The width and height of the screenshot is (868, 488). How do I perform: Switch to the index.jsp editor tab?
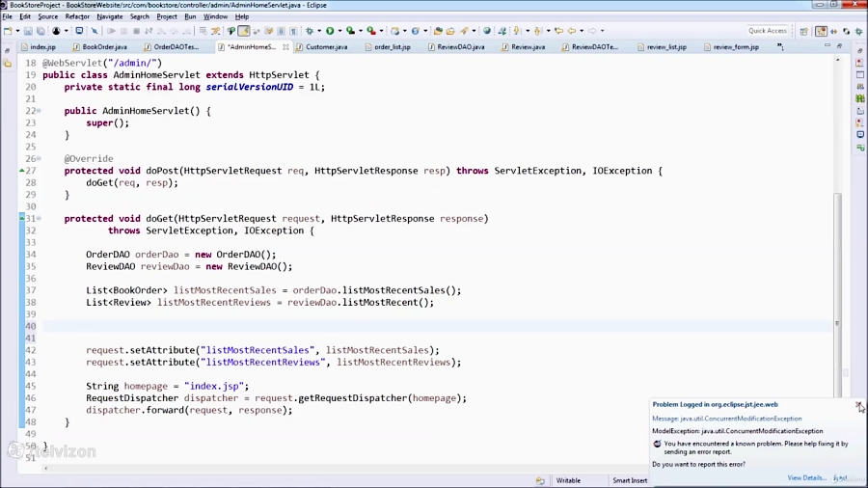click(38, 47)
